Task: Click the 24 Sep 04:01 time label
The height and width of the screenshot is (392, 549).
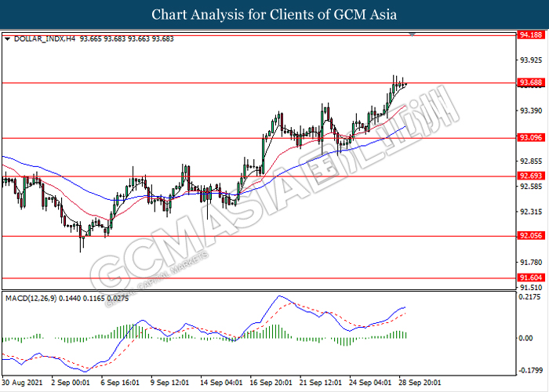Action: pos(370,383)
